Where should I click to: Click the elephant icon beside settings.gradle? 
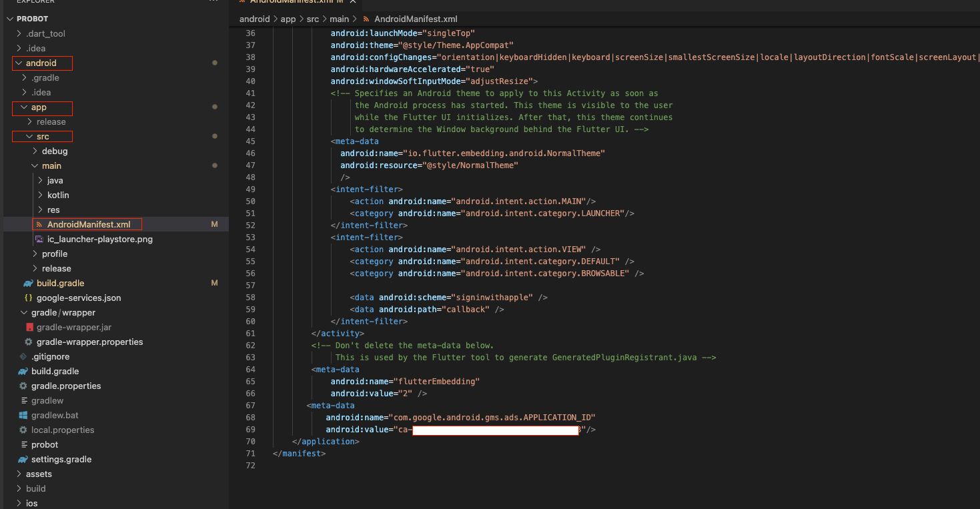click(x=23, y=460)
